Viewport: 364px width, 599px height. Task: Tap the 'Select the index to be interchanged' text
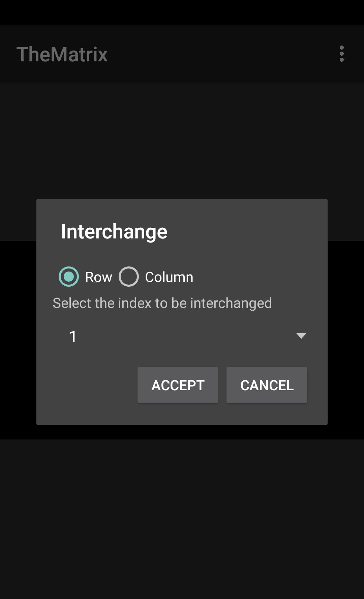162,303
